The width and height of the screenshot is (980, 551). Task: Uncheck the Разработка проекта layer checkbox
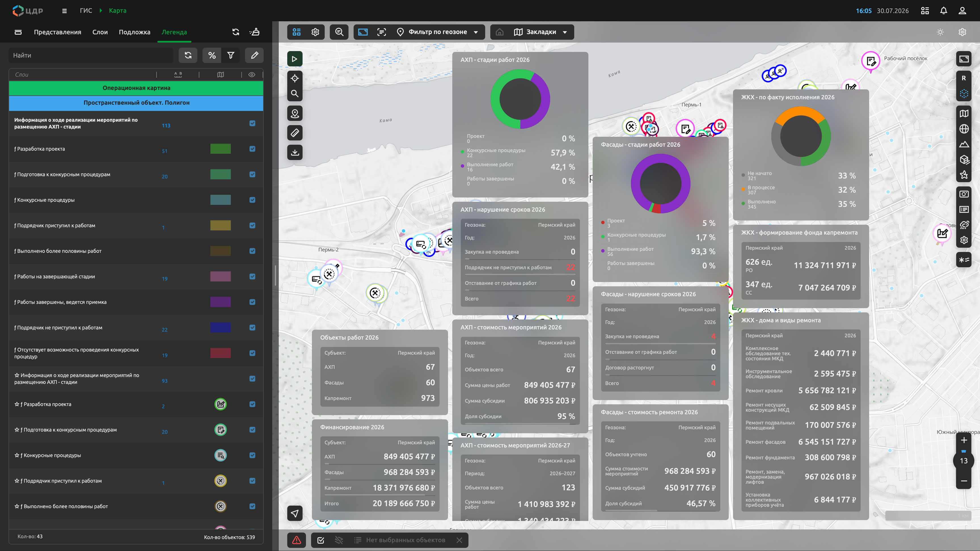pos(252,149)
